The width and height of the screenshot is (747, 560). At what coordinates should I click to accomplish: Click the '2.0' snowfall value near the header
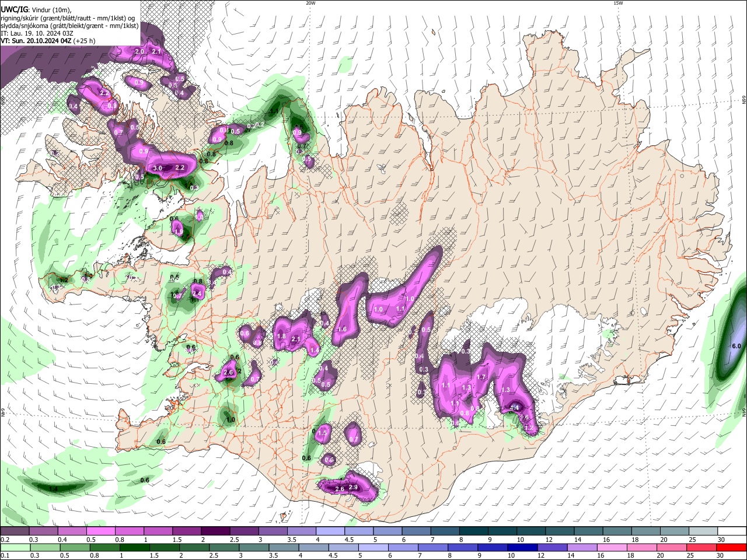pos(139,52)
